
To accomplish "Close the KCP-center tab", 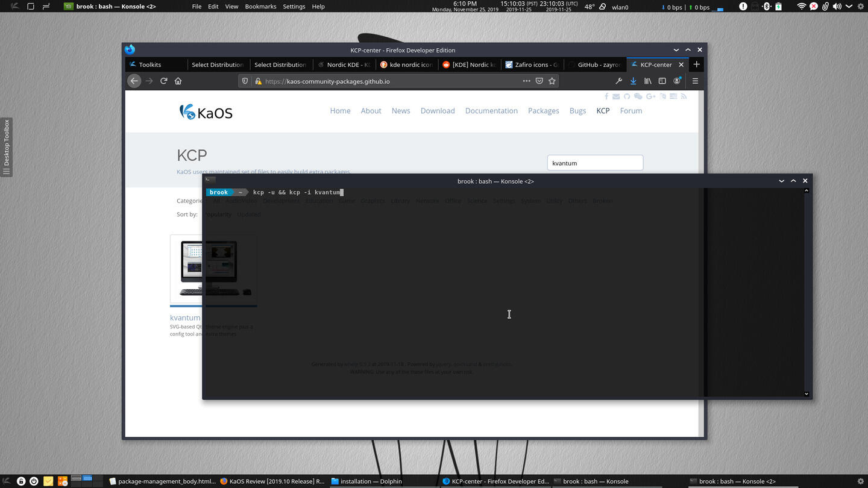I will 681,64.
